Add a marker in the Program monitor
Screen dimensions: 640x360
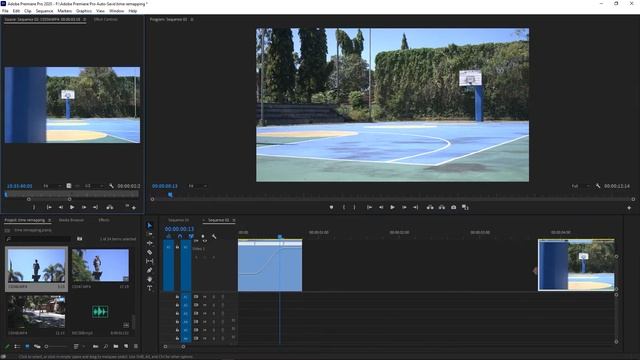pyautogui.click(x=331, y=207)
